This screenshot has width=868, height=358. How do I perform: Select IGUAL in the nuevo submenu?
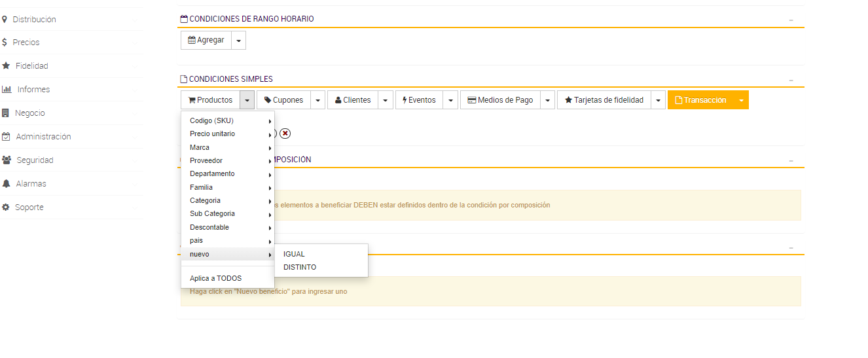coord(294,254)
